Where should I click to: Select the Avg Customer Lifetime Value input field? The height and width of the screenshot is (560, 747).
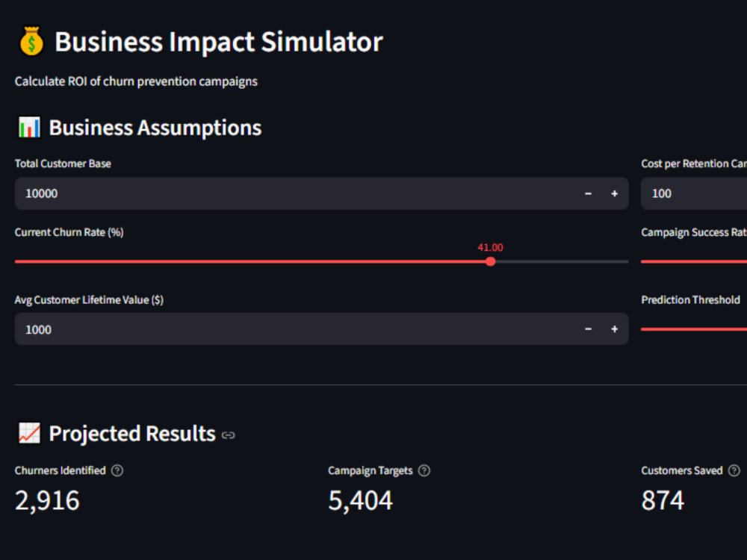224,329
